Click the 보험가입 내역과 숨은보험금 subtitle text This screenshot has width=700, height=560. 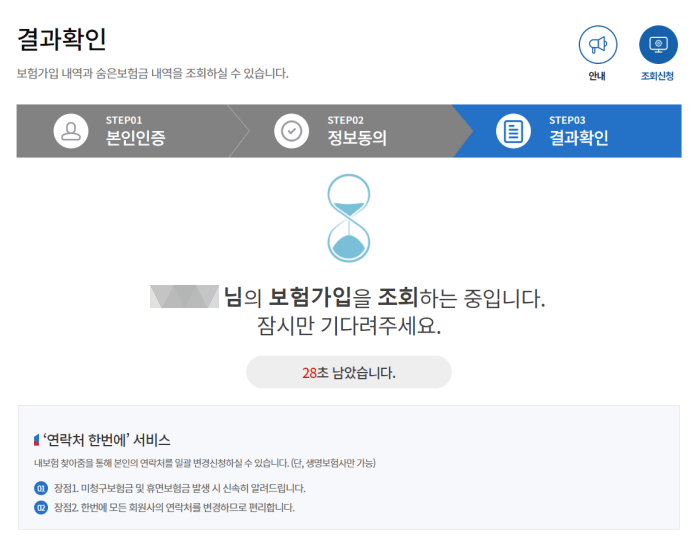(153, 73)
